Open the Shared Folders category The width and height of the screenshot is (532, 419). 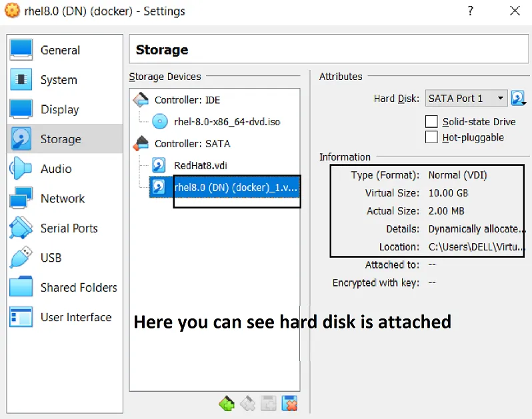(65, 287)
